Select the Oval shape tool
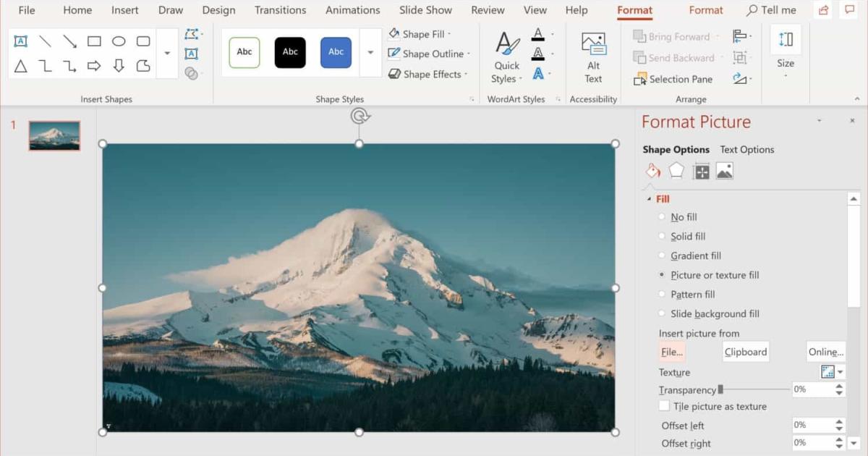The width and height of the screenshot is (868, 456). (x=119, y=41)
